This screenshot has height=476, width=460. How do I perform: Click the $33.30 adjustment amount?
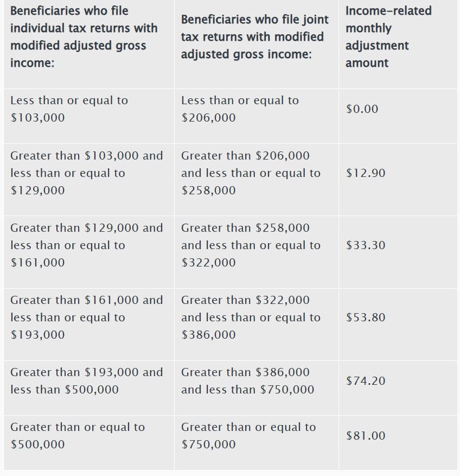tap(366, 245)
